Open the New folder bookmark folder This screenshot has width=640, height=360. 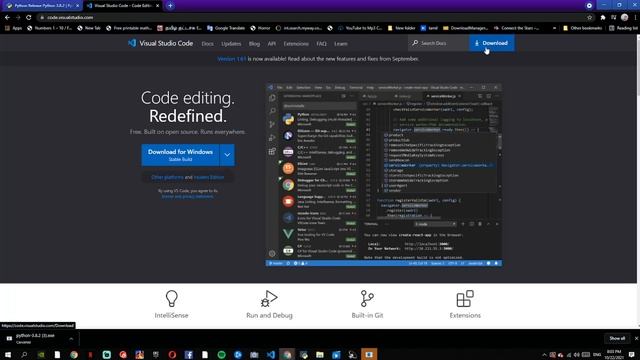click(401, 28)
